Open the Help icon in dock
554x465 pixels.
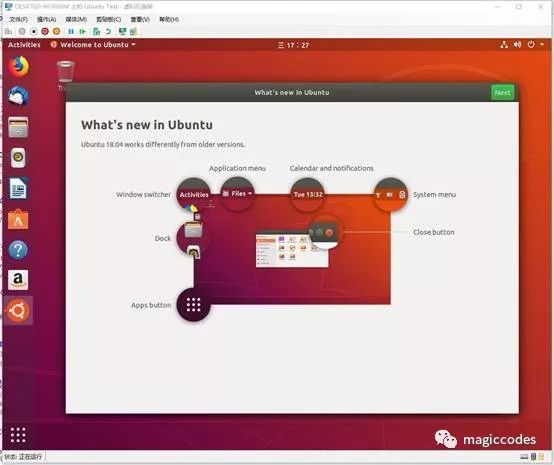tap(18, 250)
